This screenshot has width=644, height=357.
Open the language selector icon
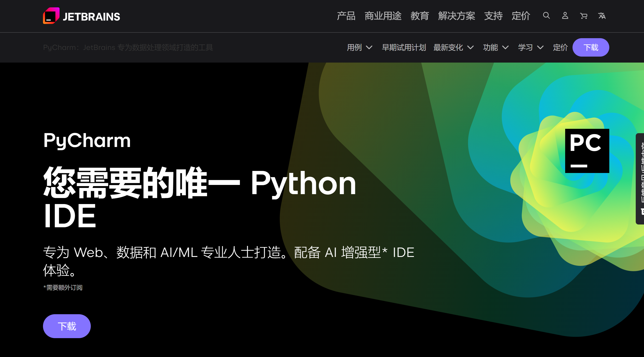[x=602, y=16]
